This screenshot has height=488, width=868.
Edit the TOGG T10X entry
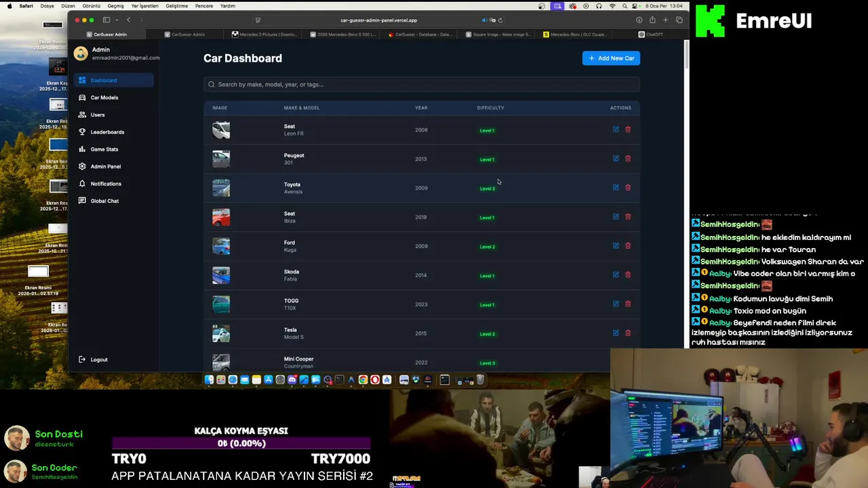point(616,304)
